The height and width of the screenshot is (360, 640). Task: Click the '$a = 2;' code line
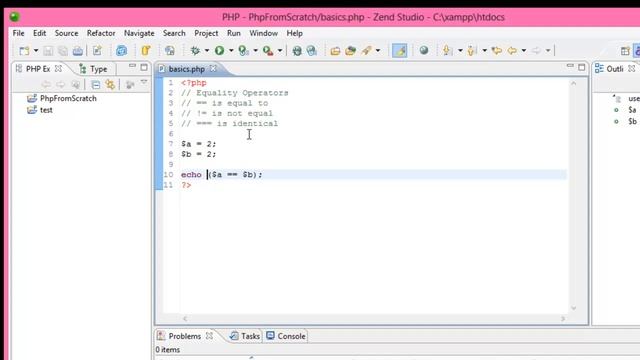pyautogui.click(x=198, y=144)
